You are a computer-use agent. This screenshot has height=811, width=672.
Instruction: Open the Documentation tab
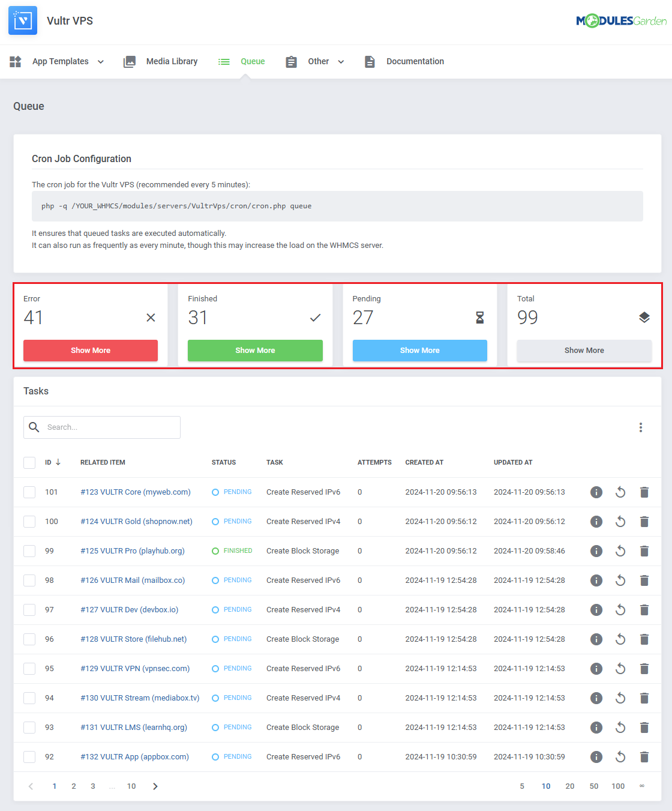point(404,61)
